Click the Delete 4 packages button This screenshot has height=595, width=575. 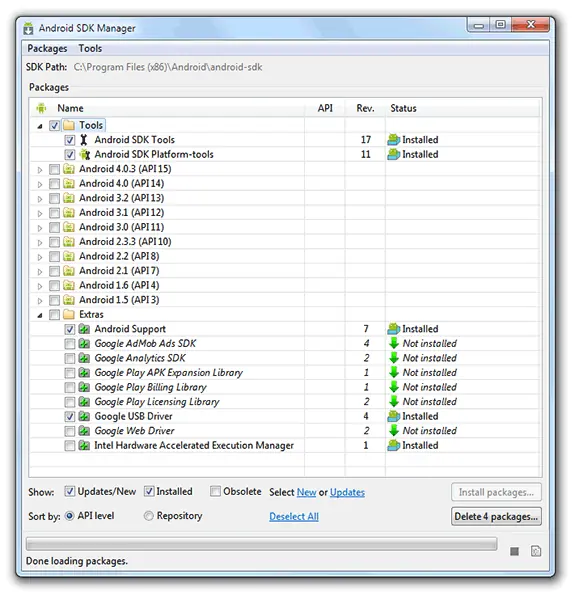(496, 516)
